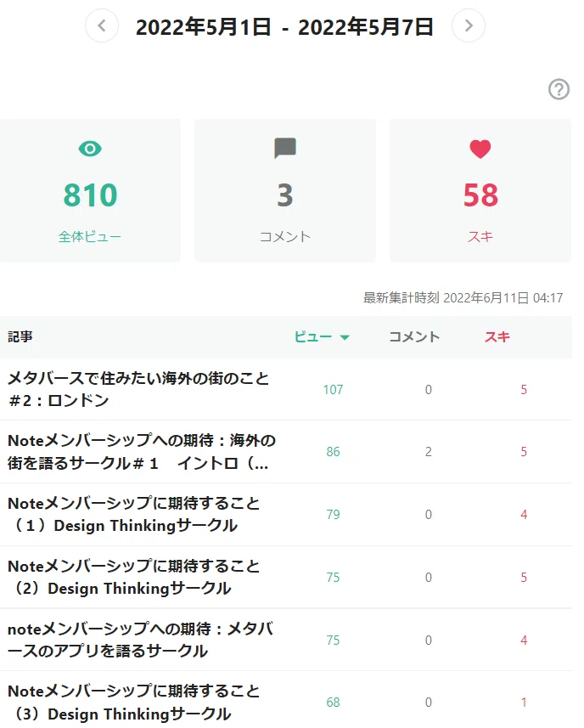Screen dimensions: 584x728
Task: Open article (2) Design Thinkingサークル
Action: click(133, 577)
